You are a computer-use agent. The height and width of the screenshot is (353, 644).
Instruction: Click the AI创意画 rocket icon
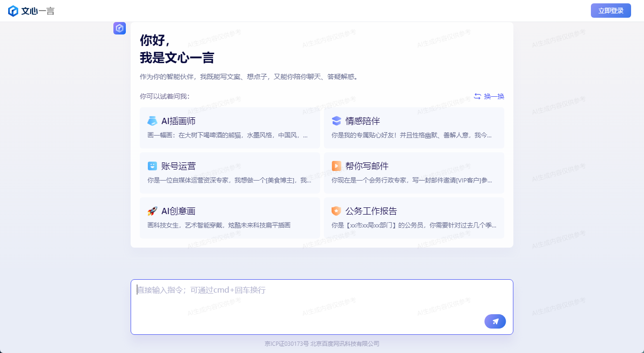(152, 211)
